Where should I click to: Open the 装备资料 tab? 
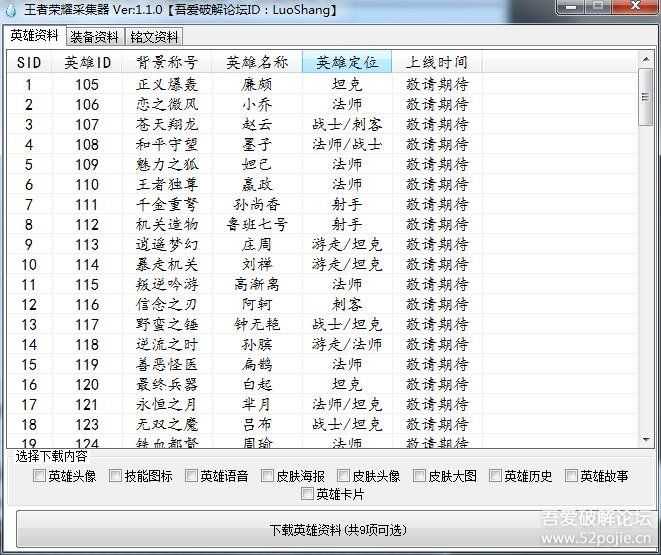click(x=95, y=37)
